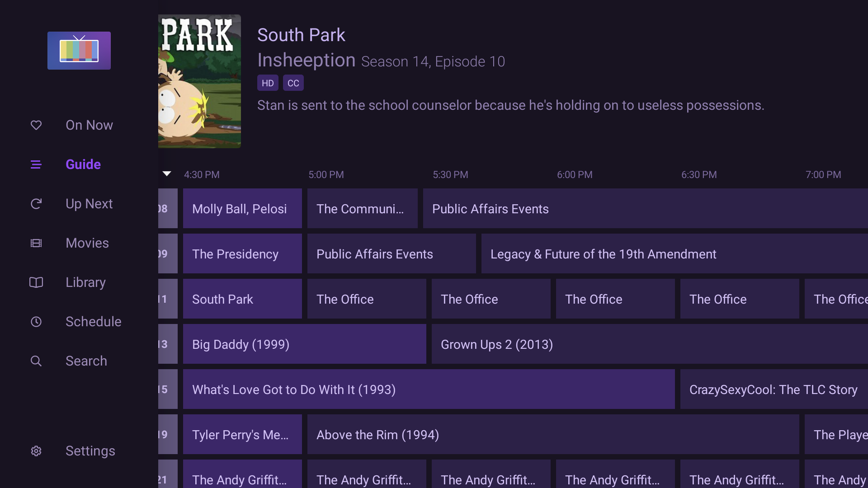Select Big Daddy (1999) in the guide
Image resolution: width=868 pixels, height=488 pixels.
304,344
